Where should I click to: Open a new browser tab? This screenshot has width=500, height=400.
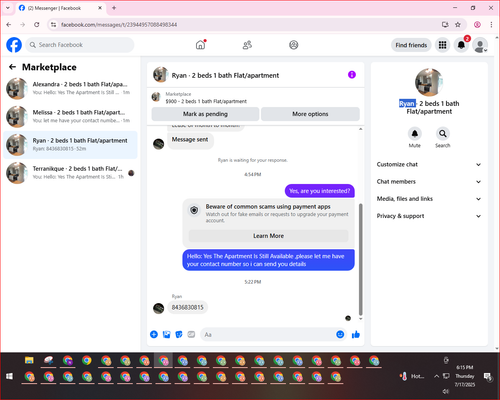114,8
